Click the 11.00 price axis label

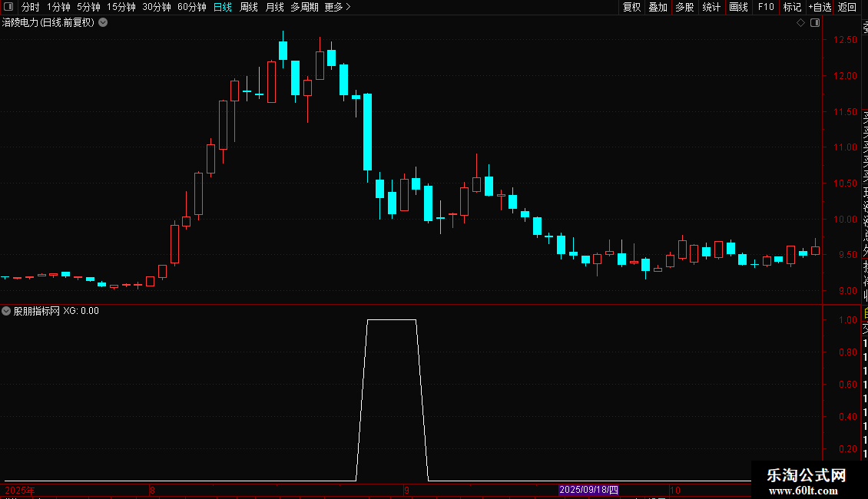845,147
